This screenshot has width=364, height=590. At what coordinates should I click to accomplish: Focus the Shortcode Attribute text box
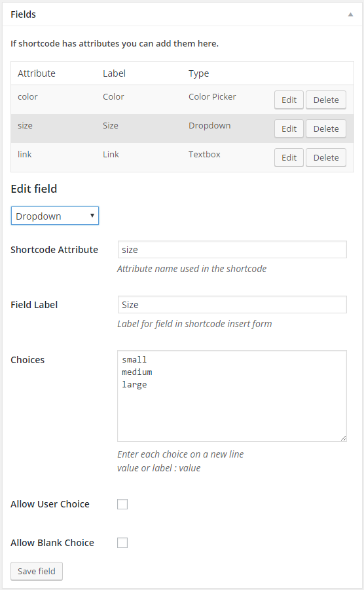tap(232, 250)
